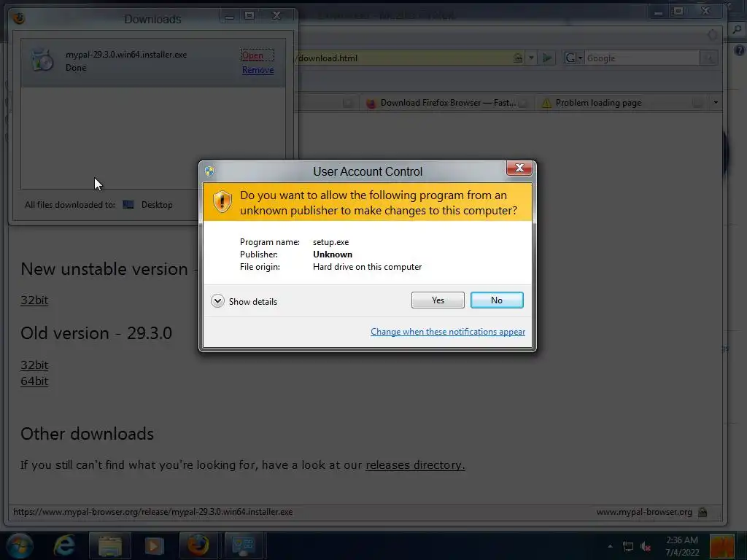Click No in the User Account Control dialog

coord(496,300)
